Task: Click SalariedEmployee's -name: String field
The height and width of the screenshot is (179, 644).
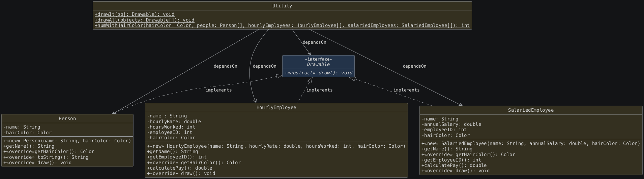Action: point(440,119)
